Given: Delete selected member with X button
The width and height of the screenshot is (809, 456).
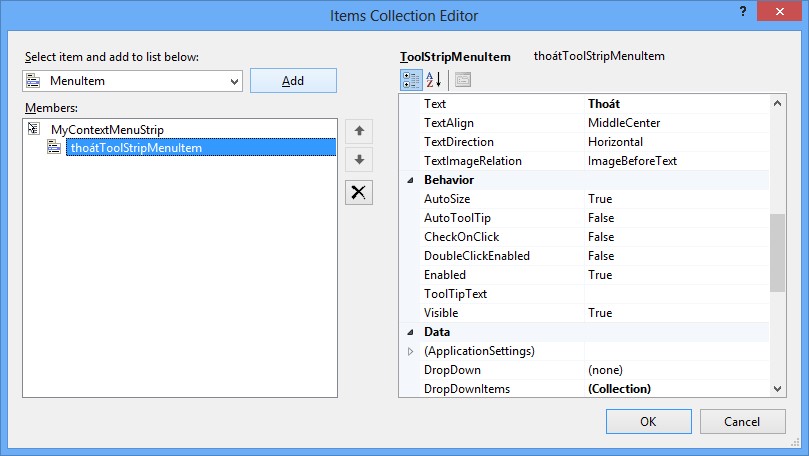Looking at the screenshot, I should (359, 193).
